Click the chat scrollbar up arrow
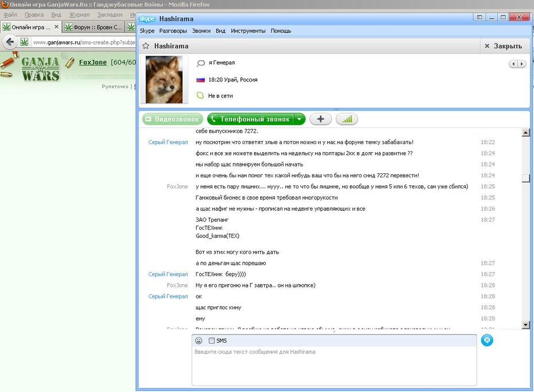This screenshot has height=392, width=534. (x=526, y=133)
